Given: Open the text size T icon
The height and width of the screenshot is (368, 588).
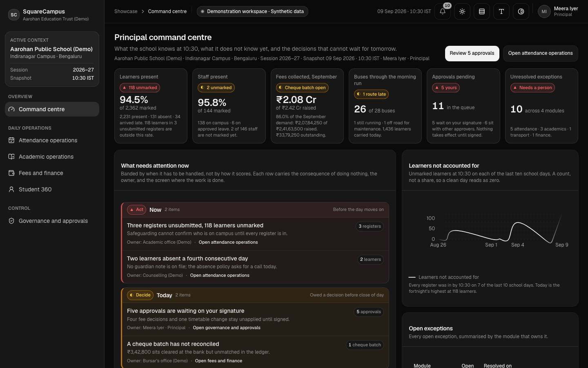Looking at the screenshot, I should pyautogui.click(x=501, y=11).
